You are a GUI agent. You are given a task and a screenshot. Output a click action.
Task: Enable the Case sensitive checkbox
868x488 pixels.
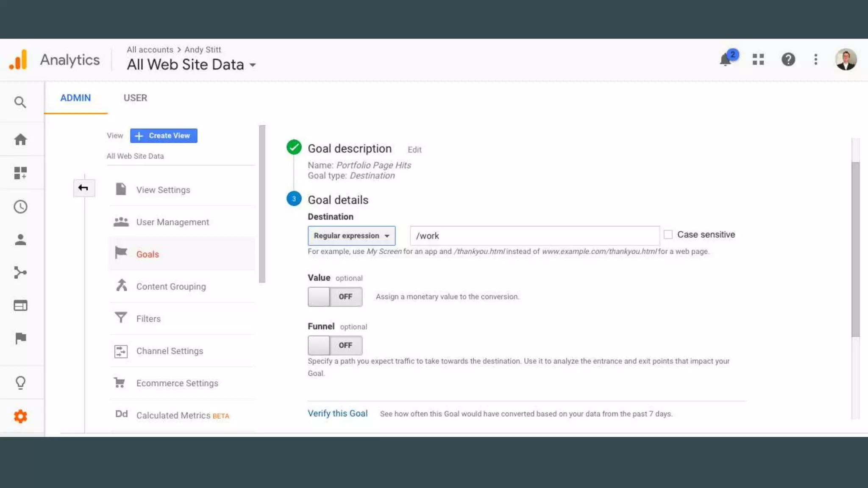coord(668,235)
